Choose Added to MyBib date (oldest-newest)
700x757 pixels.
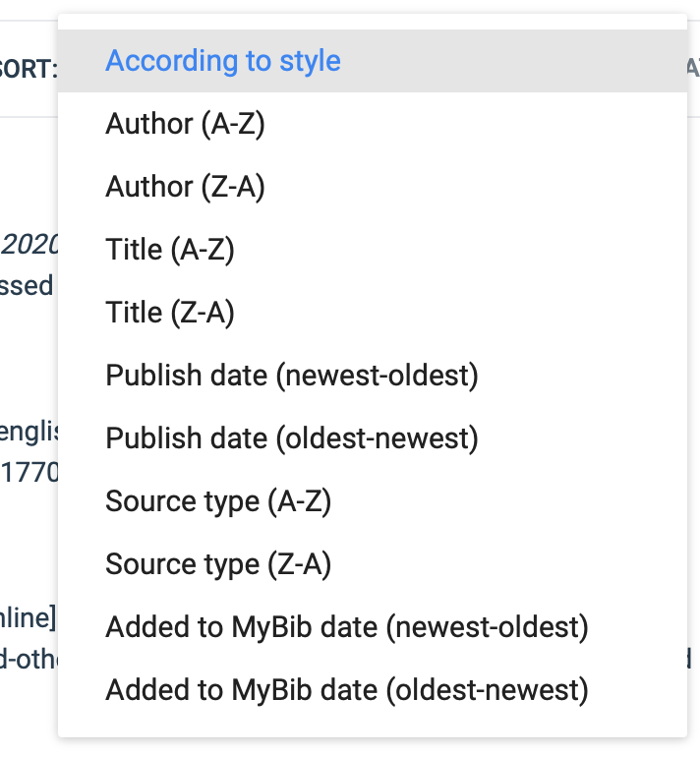(x=346, y=690)
